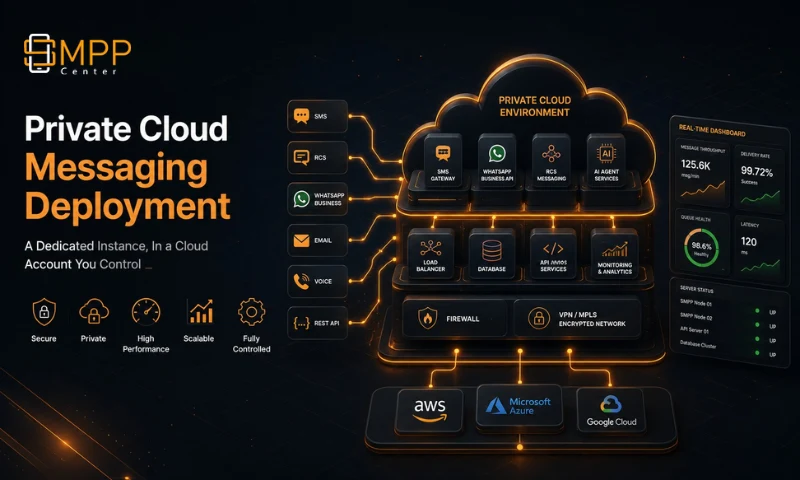Select the REST API braces icon
Viewport: 800px width, 480px height.
click(x=302, y=323)
